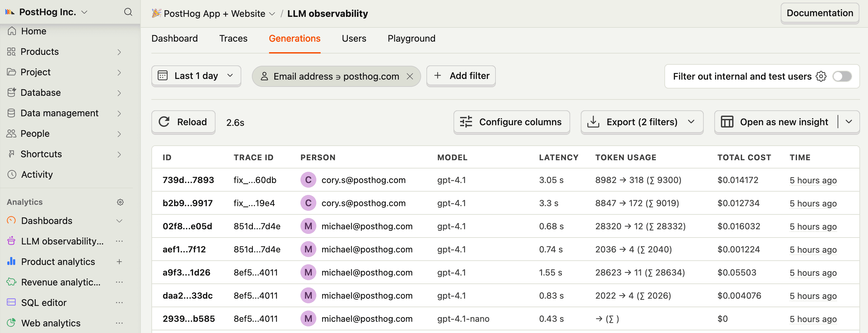Click the gpt-4.1-nano model cell

point(463,318)
